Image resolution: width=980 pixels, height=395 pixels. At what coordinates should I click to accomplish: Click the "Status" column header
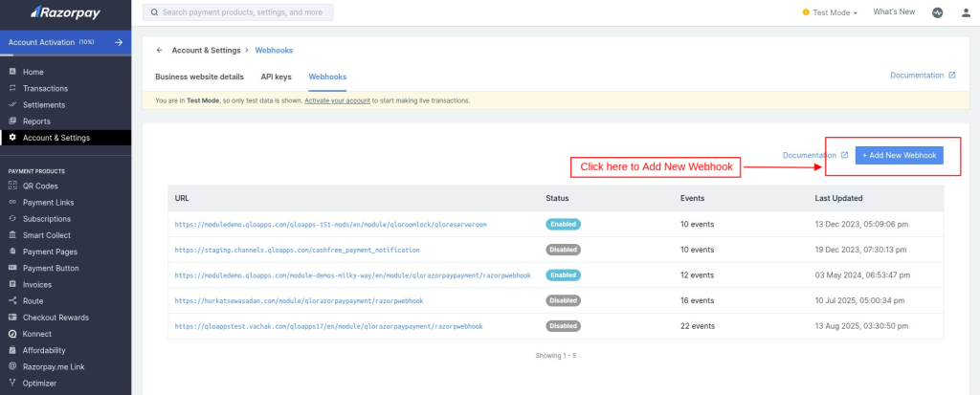pos(558,198)
